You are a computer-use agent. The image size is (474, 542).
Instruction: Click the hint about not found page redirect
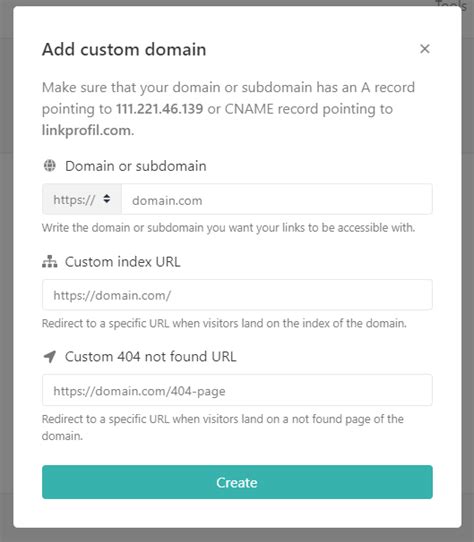223,427
